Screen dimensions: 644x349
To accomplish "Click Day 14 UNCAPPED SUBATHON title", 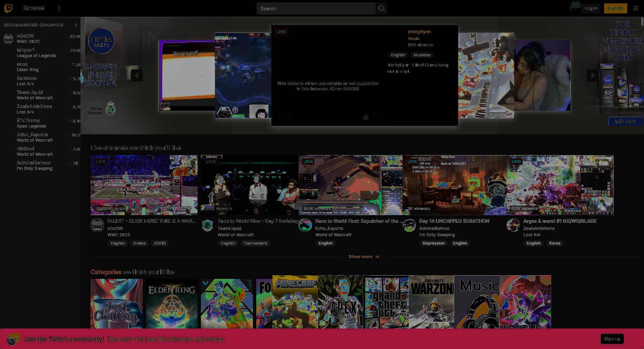I will [454, 221].
